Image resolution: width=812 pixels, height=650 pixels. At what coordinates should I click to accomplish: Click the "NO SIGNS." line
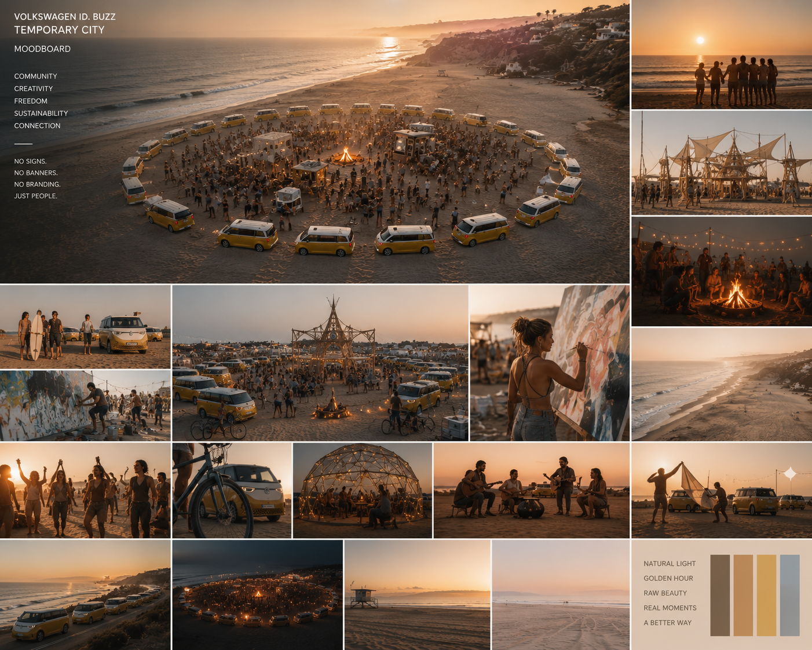(x=30, y=162)
